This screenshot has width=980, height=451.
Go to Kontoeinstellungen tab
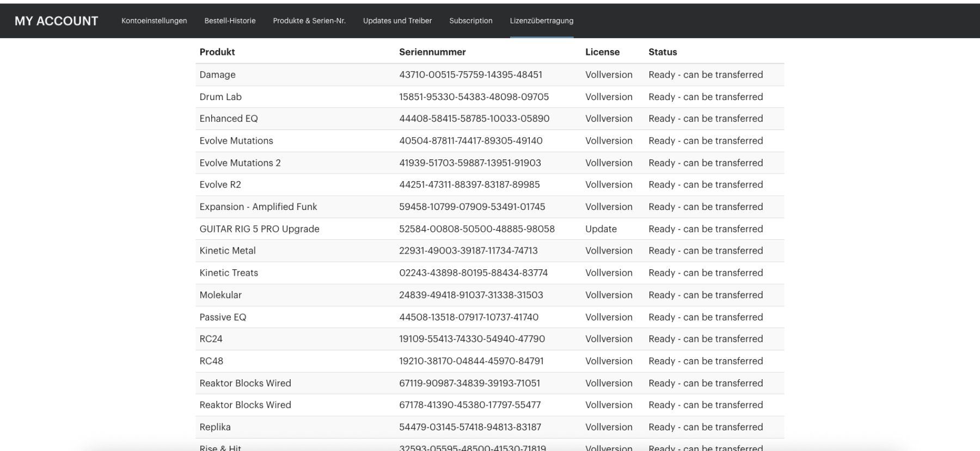(x=154, y=21)
